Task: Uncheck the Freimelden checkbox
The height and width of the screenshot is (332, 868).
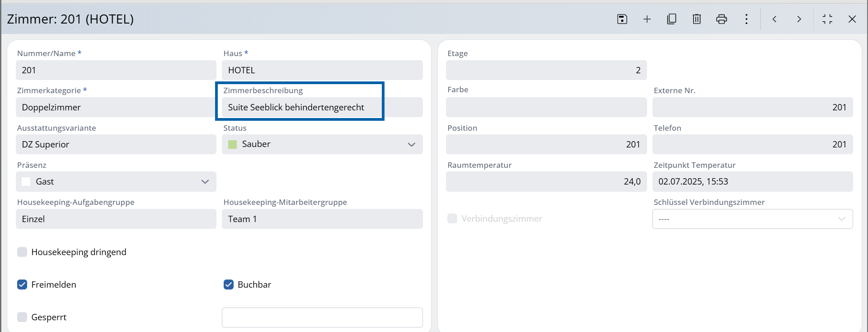Action: 22,285
